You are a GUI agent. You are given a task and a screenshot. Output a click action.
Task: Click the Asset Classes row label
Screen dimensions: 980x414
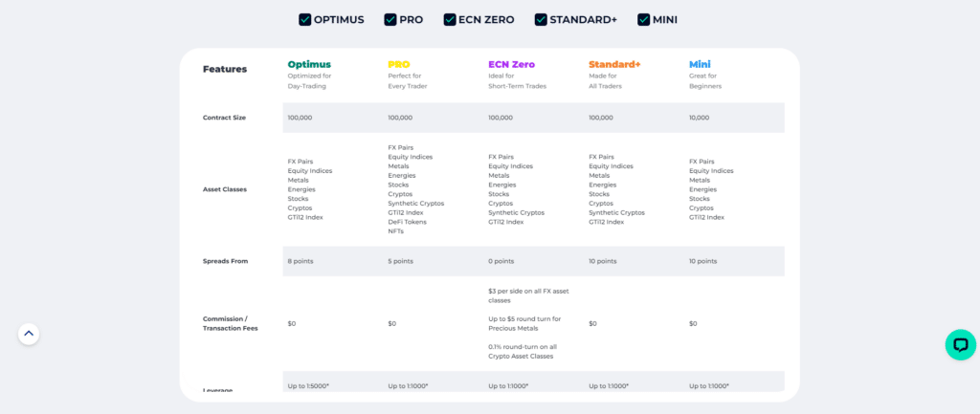225,189
